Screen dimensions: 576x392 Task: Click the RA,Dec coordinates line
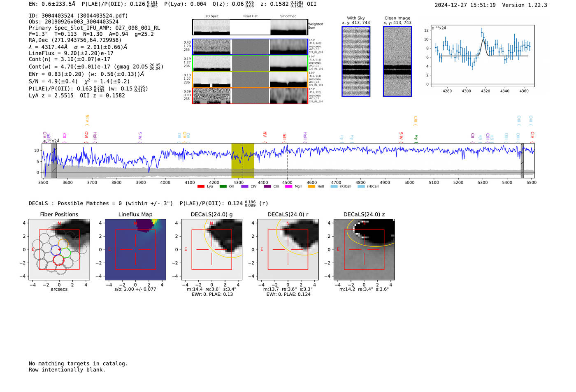tap(75, 40)
